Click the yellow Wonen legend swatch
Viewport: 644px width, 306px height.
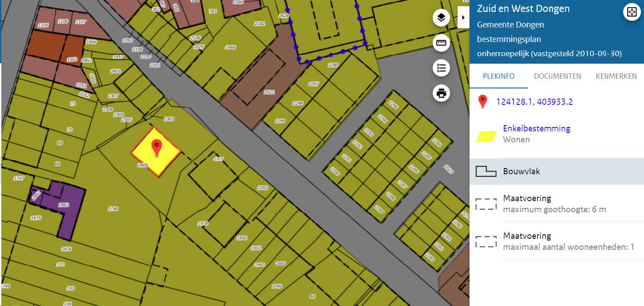coord(485,136)
